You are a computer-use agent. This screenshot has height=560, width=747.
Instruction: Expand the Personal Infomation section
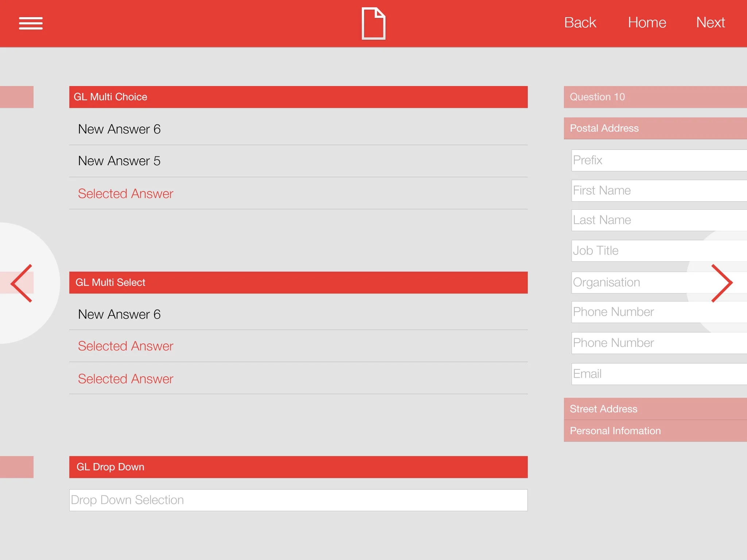(655, 431)
